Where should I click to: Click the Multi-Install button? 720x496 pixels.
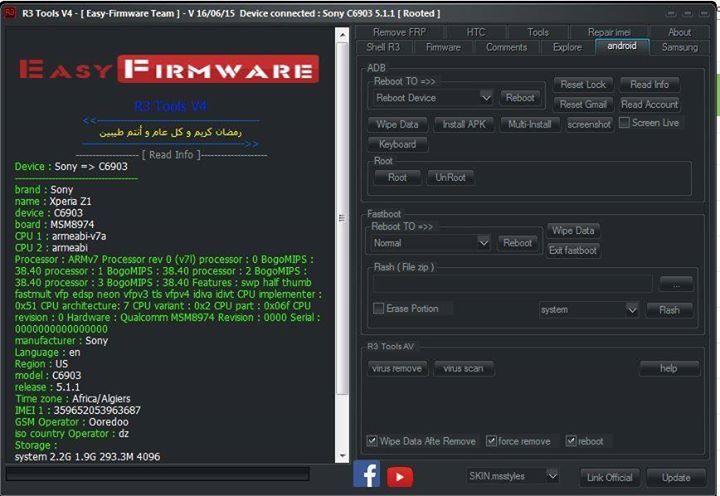[529, 124]
